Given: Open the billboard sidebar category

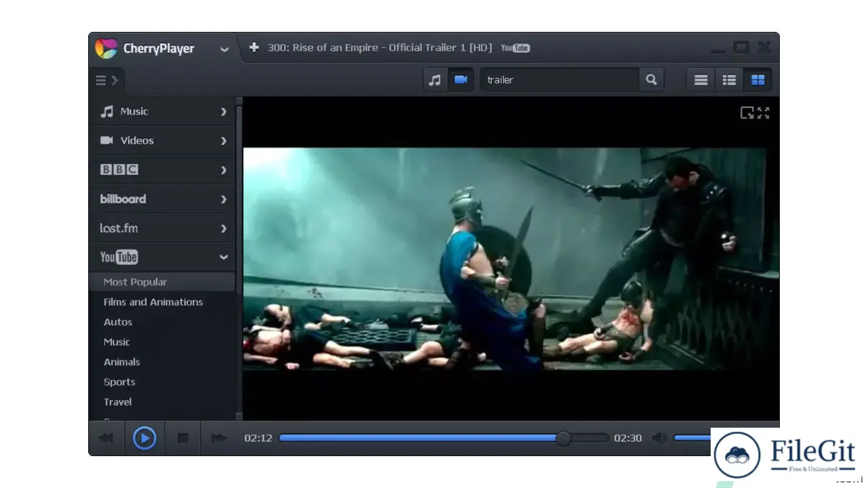Looking at the screenshot, I should (x=162, y=199).
